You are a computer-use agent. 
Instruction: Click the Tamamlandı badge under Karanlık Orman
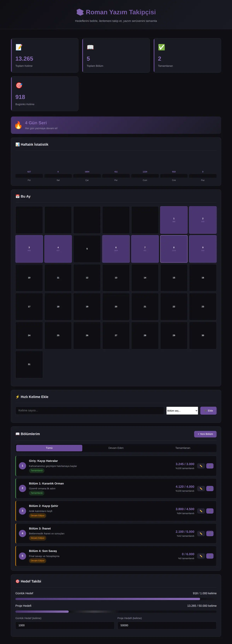point(37,493)
